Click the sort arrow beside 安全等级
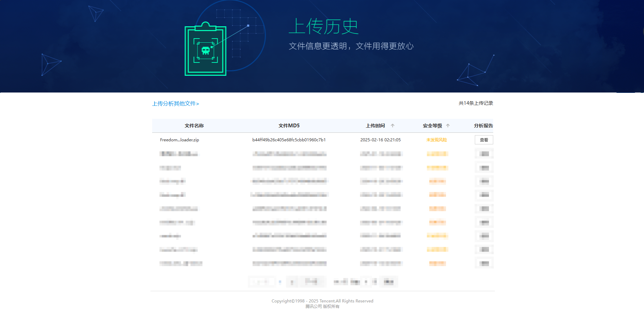Viewport: 644px width, 312px height. pos(448,126)
